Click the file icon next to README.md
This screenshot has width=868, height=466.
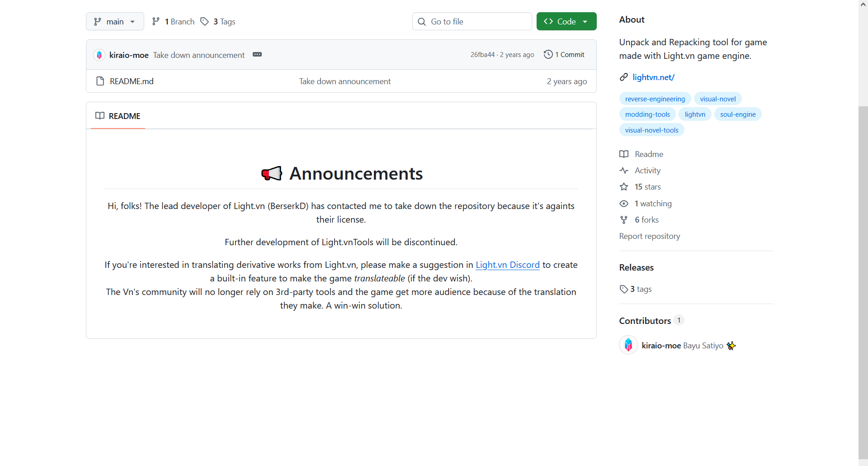click(100, 81)
